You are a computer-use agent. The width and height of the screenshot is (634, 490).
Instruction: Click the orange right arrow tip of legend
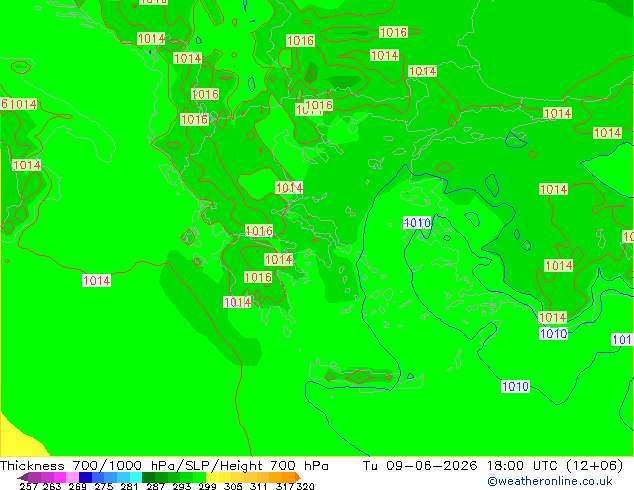[x=298, y=477]
